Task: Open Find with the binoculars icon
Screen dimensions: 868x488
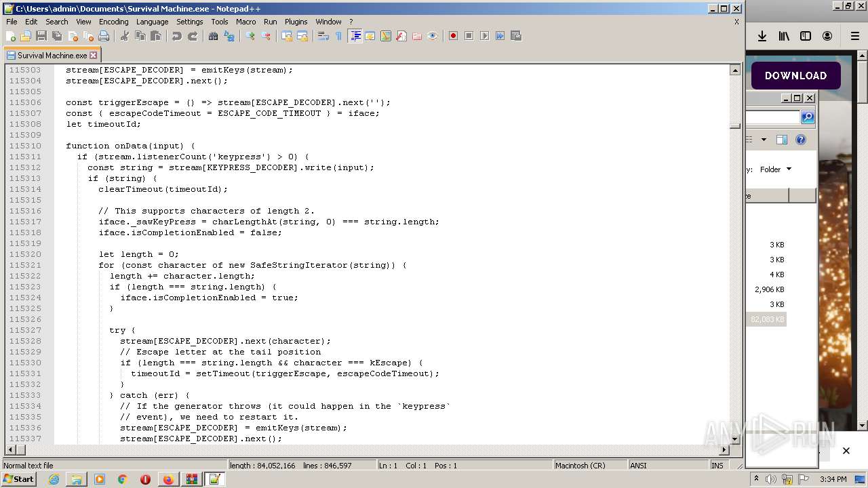Action: [214, 36]
